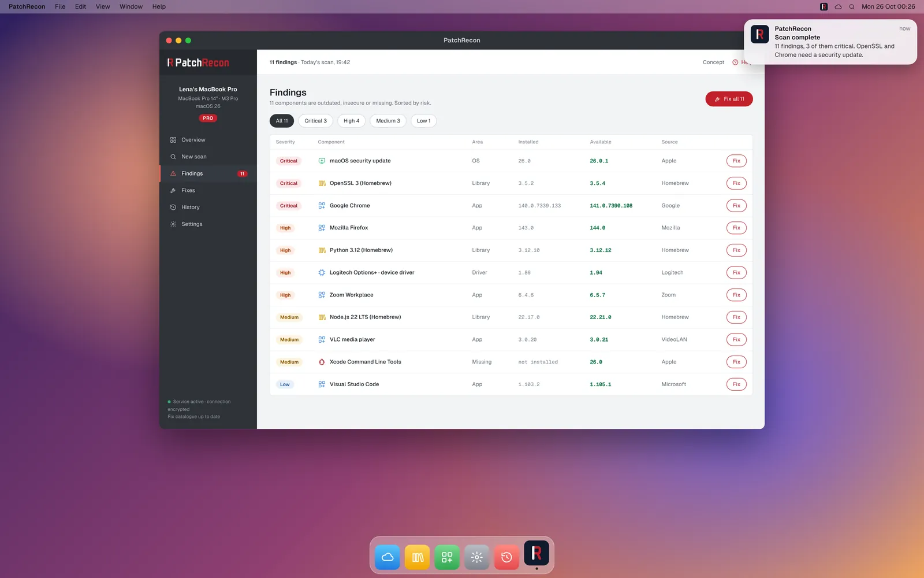Fix the macOS security update finding
This screenshot has width=924, height=578.
[x=736, y=161]
